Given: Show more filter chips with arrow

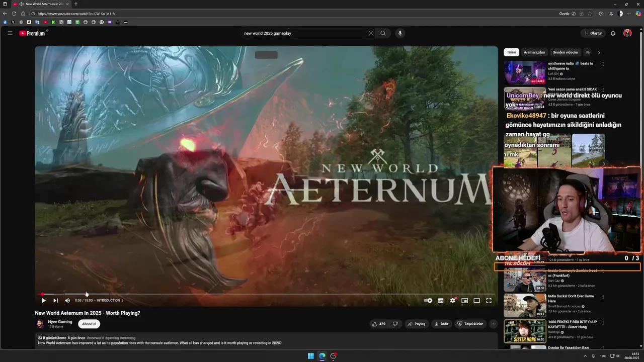Looking at the screenshot, I should pyautogui.click(x=599, y=52).
